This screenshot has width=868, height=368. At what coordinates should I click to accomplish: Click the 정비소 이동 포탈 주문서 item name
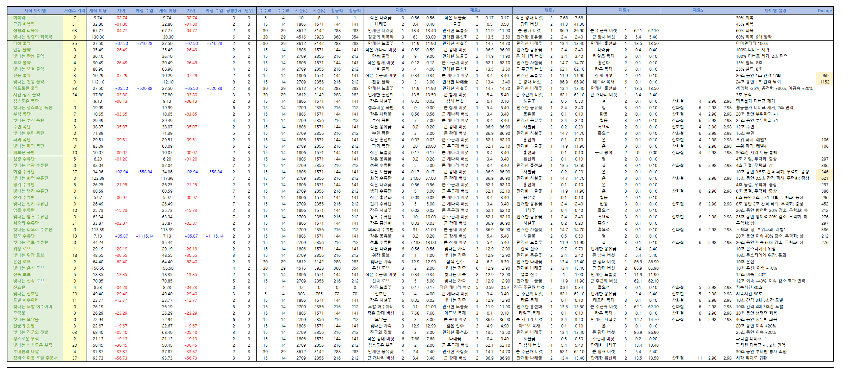35,358
